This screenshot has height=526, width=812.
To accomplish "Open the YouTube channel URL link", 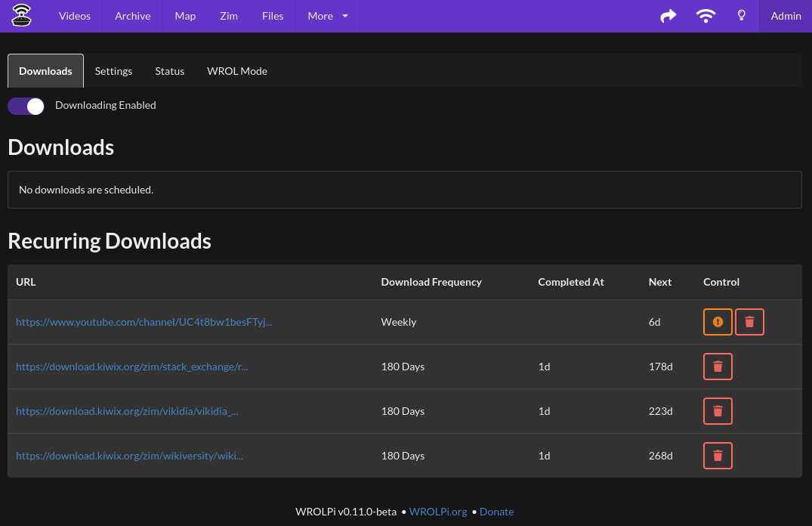I will [144, 322].
